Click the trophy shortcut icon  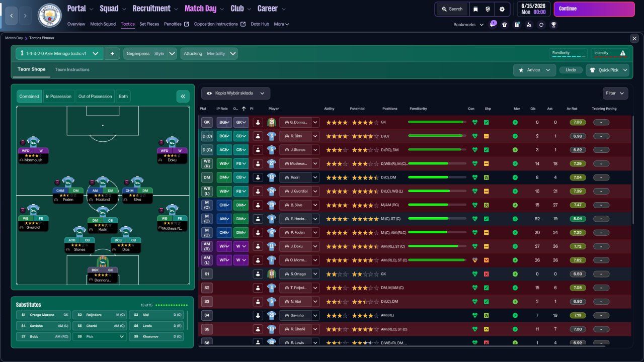pos(553,25)
